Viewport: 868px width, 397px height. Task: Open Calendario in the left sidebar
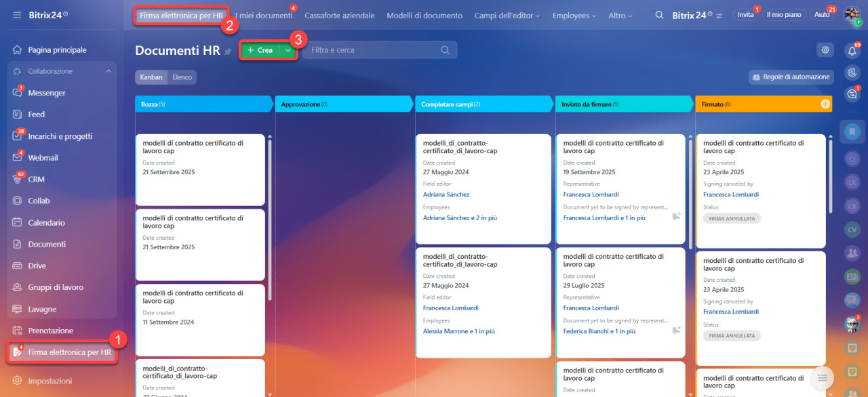click(x=46, y=222)
